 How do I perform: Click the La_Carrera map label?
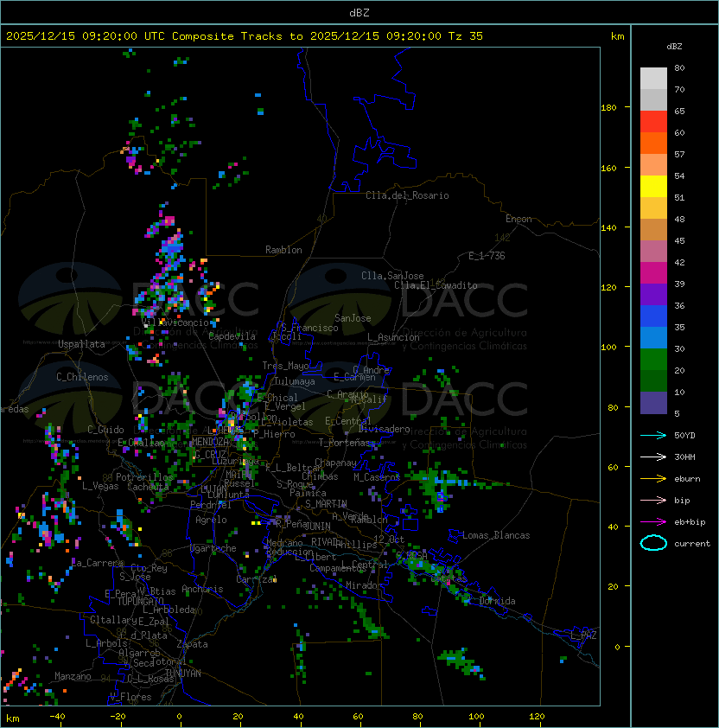tap(98, 563)
